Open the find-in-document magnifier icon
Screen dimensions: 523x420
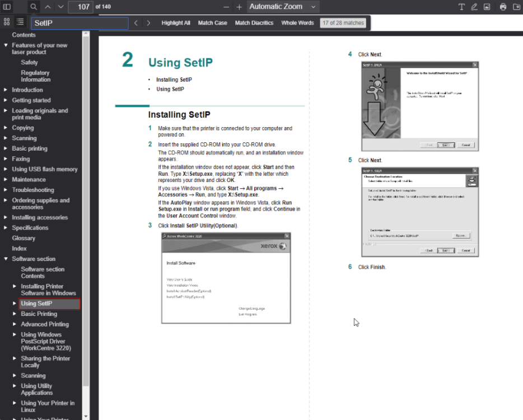click(x=34, y=7)
